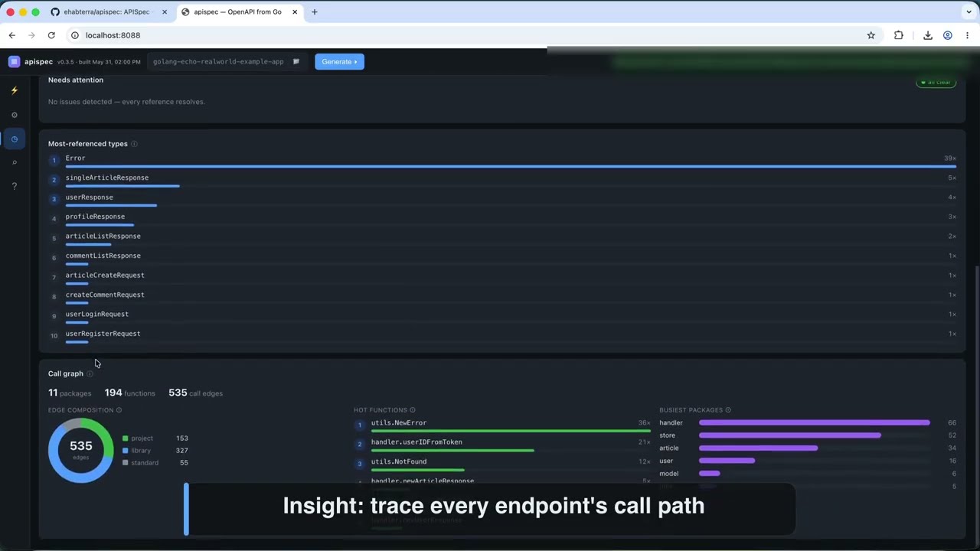This screenshot has height=551, width=980.
Task: Select the userResponse type row
Action: (x=502, y=199)
